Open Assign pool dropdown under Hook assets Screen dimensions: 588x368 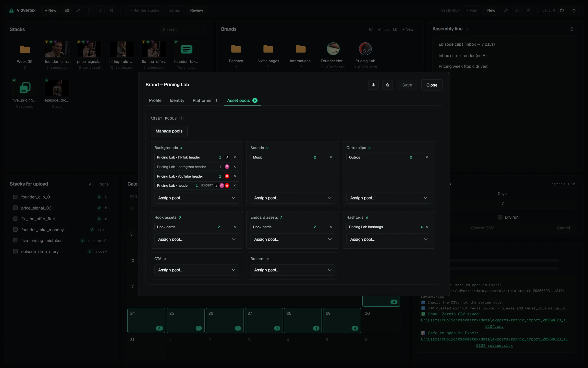pyautogui.click(x=196, y=239)
